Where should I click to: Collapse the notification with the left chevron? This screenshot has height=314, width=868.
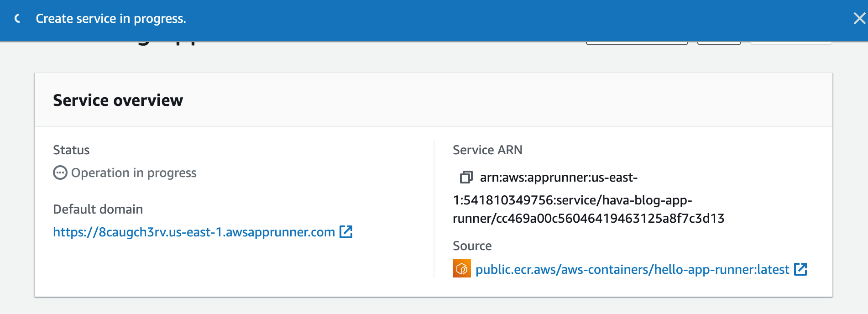tap(17, 19)
